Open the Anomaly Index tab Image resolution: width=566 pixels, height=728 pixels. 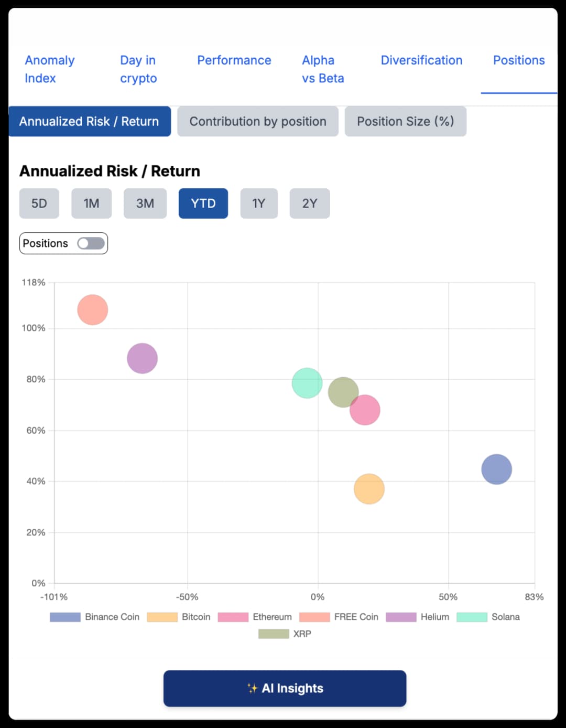50,69
